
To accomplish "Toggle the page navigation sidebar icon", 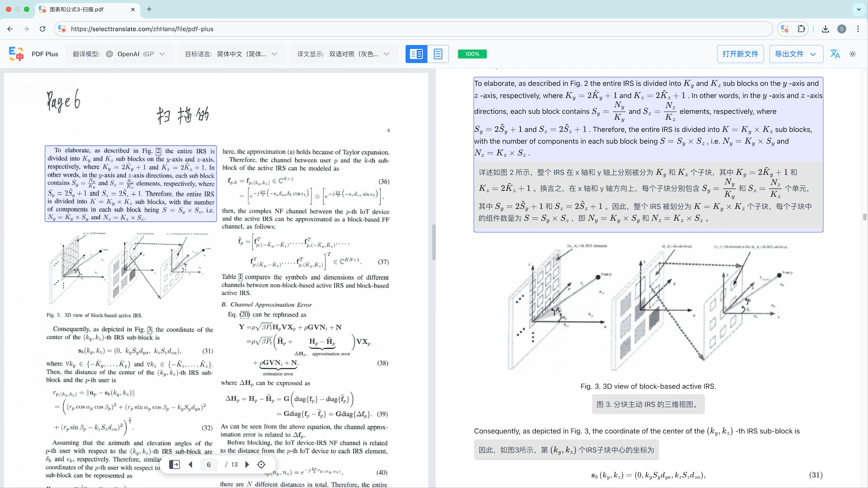I will click(174, 465).
